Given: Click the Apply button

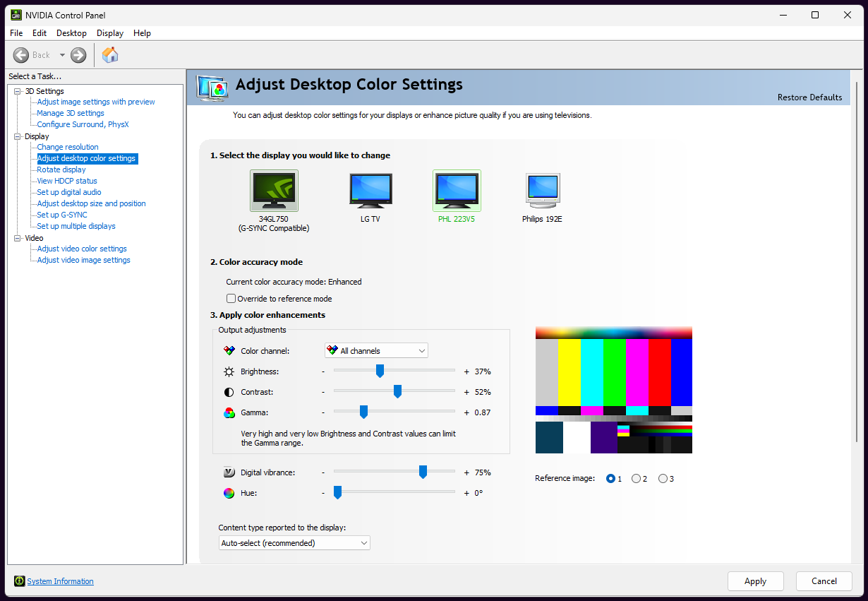Looking at the screenshot, I should (x=755, y=581).
